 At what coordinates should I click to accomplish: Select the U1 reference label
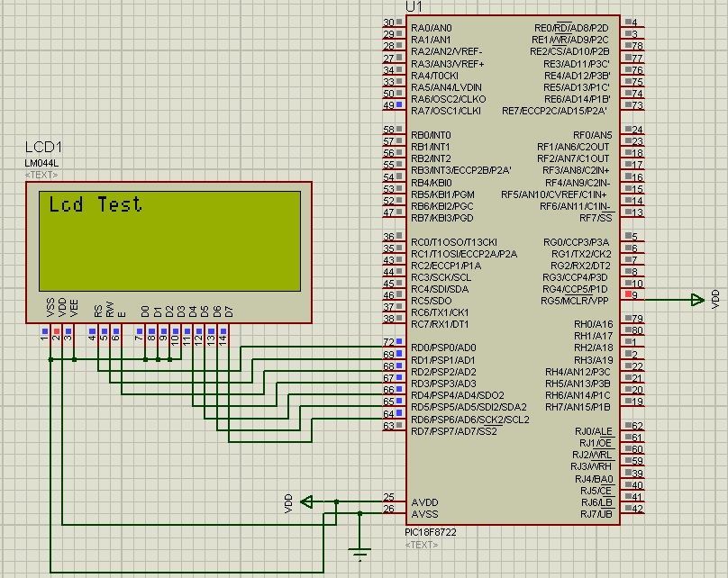(x=414, y=6)
